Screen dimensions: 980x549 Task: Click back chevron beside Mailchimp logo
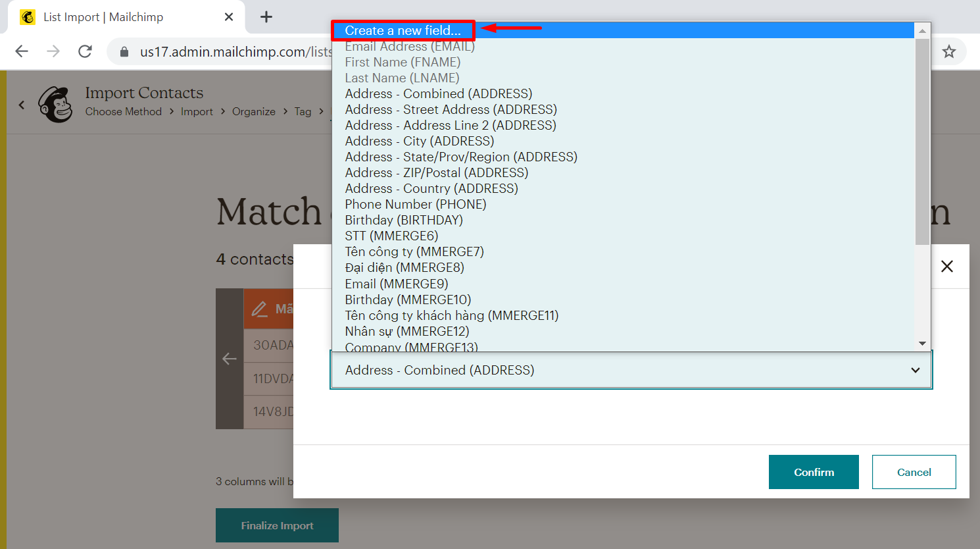pos(22,105)
